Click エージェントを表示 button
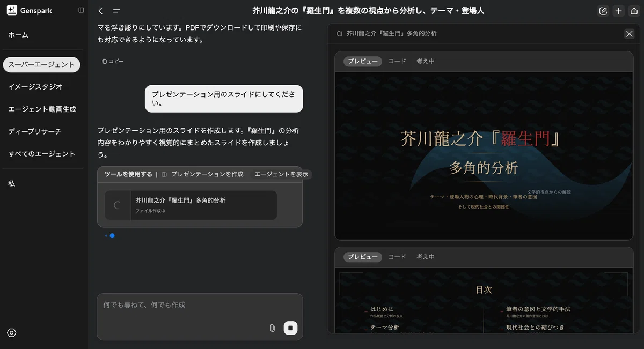This screenshot has height=349, width=644. 281,174
